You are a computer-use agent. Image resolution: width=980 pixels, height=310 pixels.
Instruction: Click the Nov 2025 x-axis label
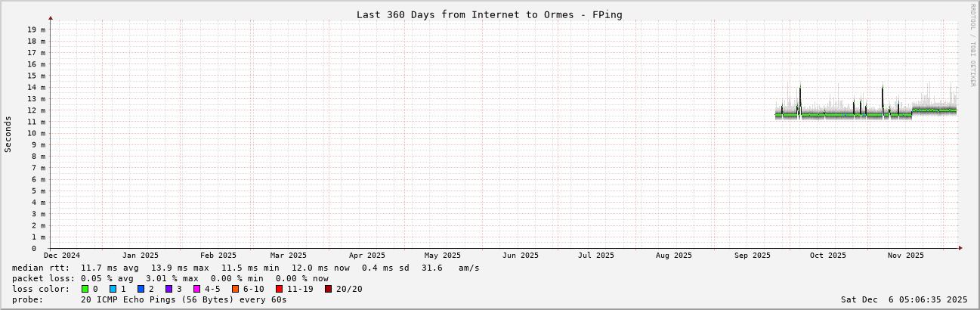pyautogui.click(x=905, y=256)
